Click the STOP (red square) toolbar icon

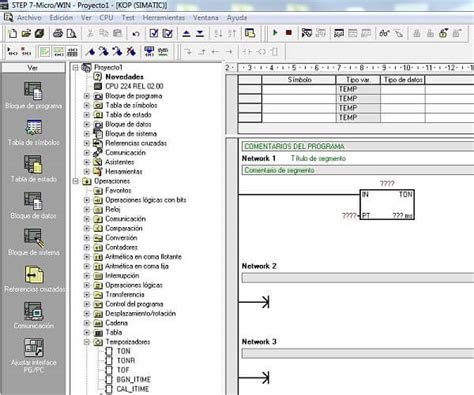(x=289, y=33)
